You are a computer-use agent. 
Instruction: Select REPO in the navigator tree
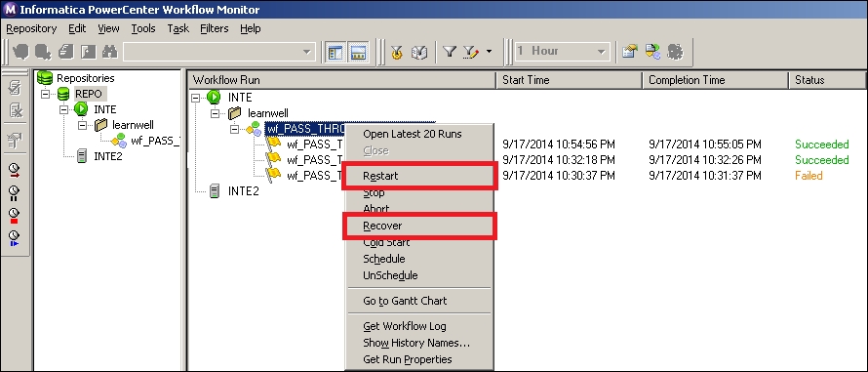[x=89, y=95]
